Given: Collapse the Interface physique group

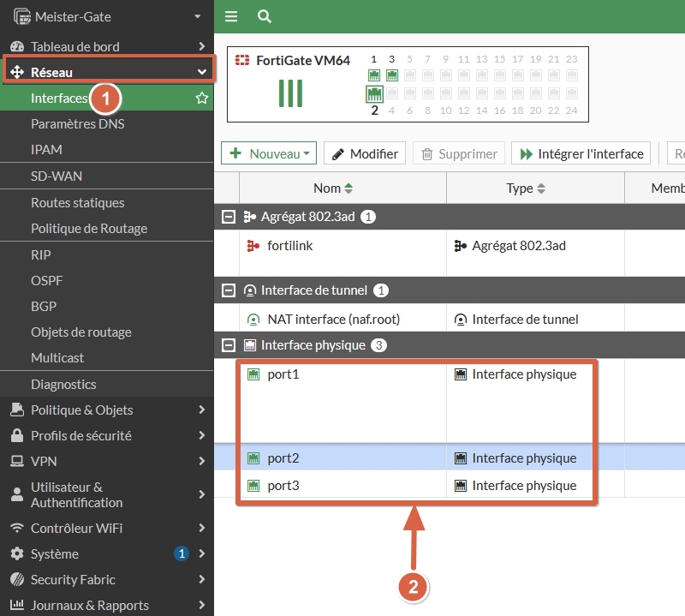Looking at the screenshot, I should click(x=228, y=345).
